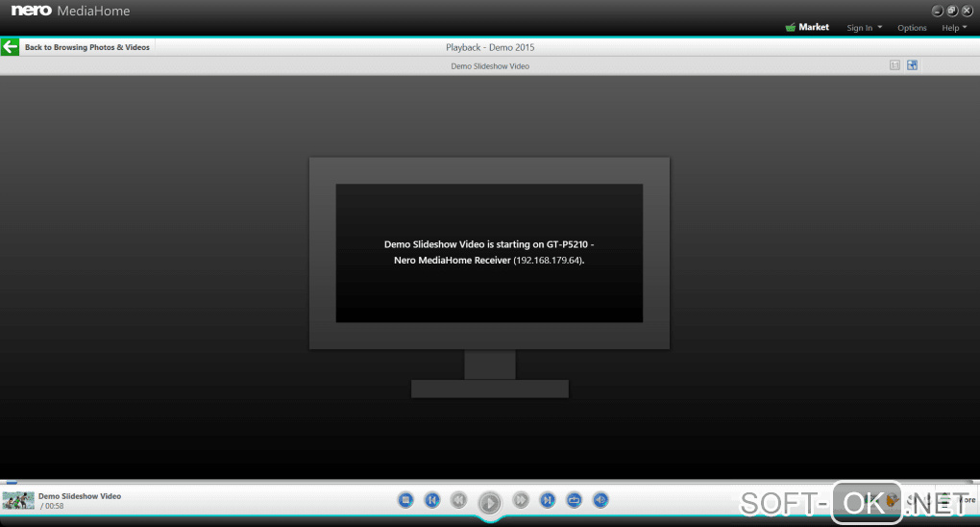Click the streaming status message on TV screen
The image size is (980, 527).
(x=489, y=252)
